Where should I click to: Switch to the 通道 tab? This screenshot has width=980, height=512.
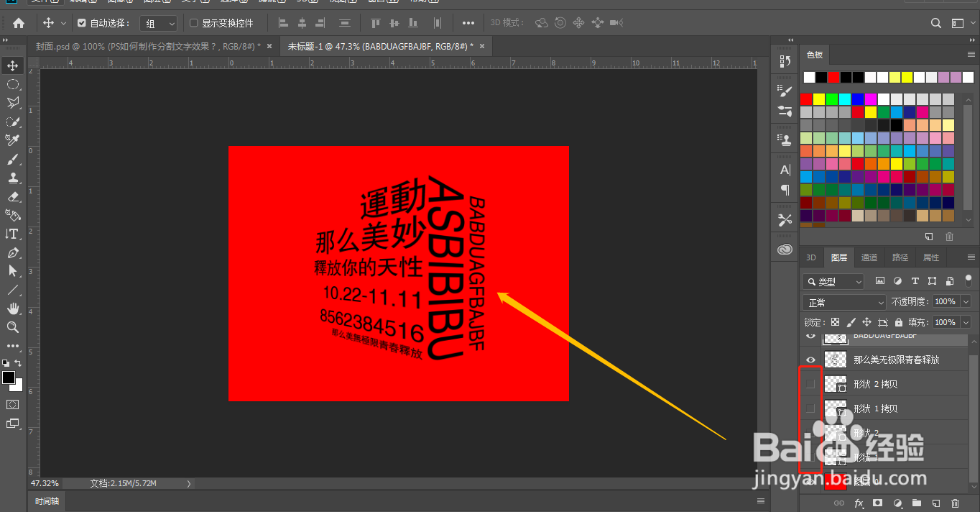coord(869,257)
